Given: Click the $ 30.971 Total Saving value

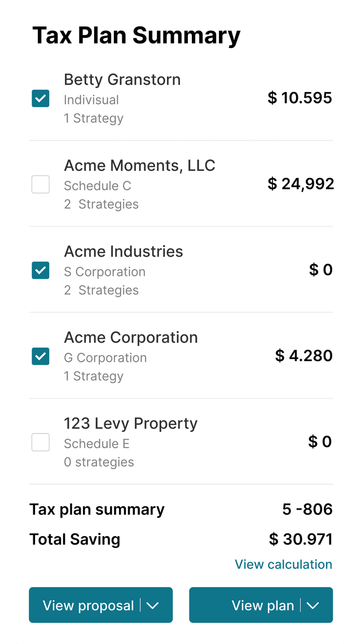Looking at the screenshot, I should tap(301, 539).
